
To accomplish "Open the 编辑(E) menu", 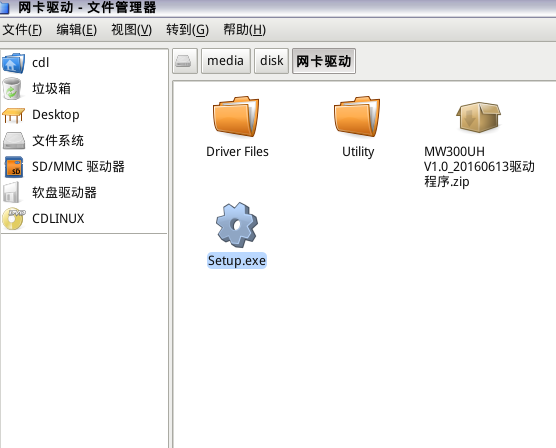I will 77,30.
